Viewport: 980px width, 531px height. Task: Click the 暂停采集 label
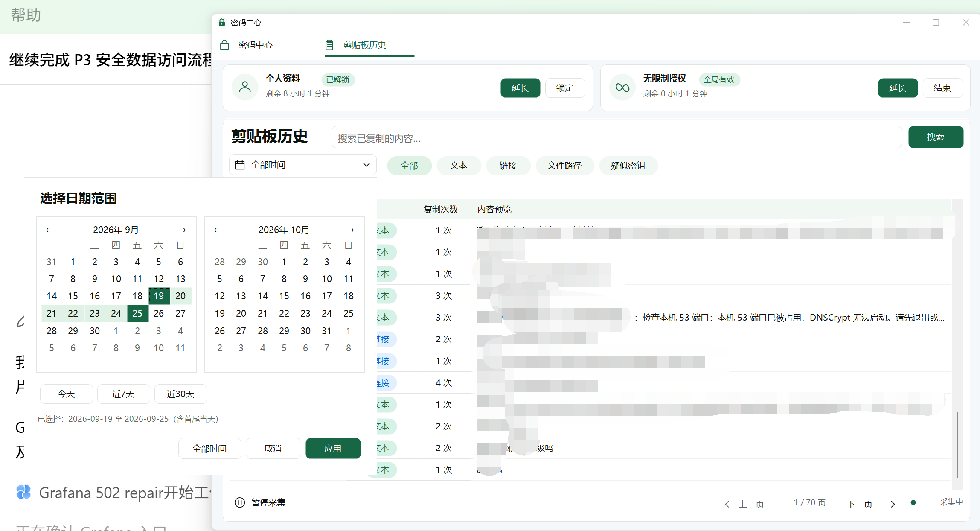coord(268,502)
